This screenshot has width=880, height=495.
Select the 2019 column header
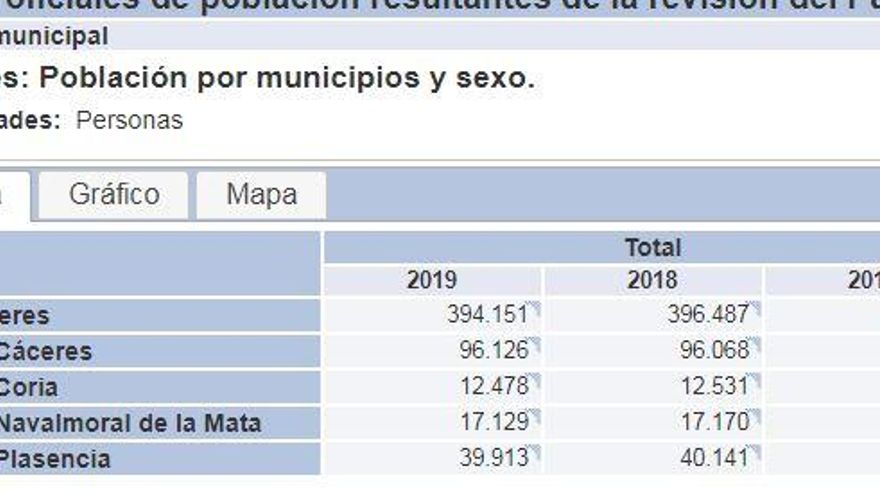click(432, 280)
